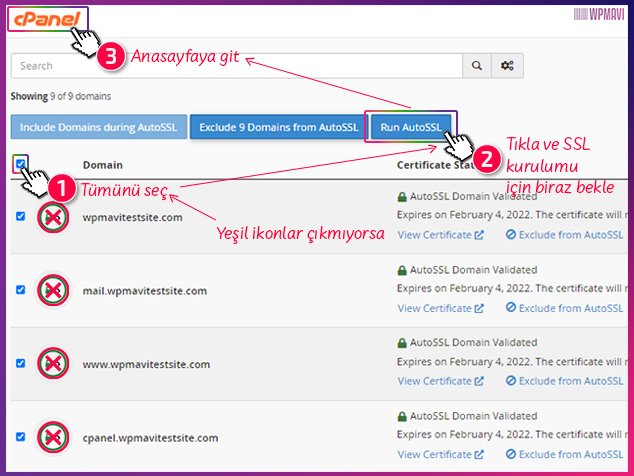Toggle checkbox for mail.wpmavitestsite.com
The image size is (634, 476).
(21, 290)
